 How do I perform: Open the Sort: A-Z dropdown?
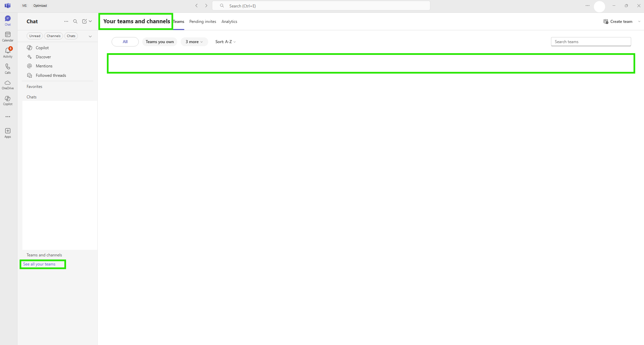[225, 42]
